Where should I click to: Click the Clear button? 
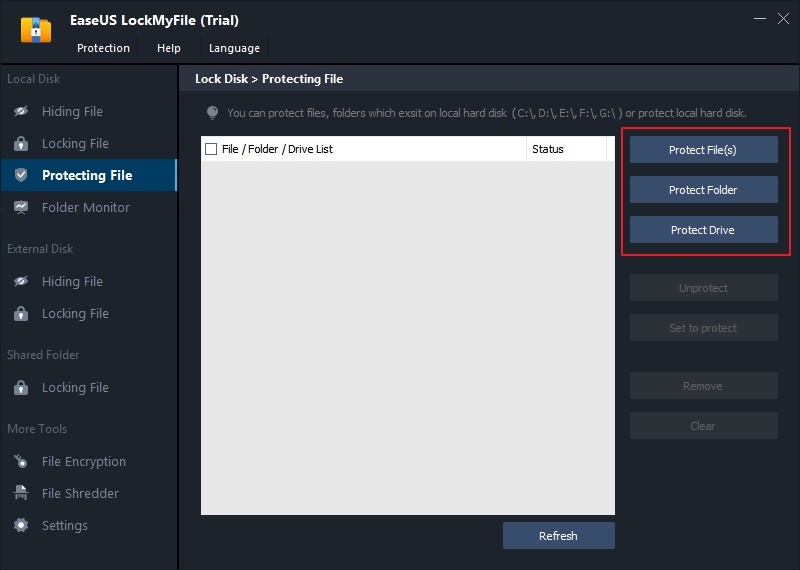704,426
